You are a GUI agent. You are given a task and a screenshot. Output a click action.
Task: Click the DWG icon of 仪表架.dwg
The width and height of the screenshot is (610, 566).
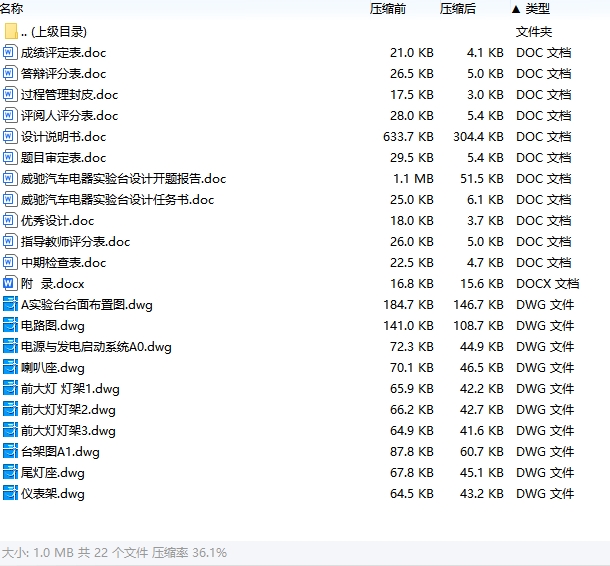pyautogui.click(x=10, y=494)
